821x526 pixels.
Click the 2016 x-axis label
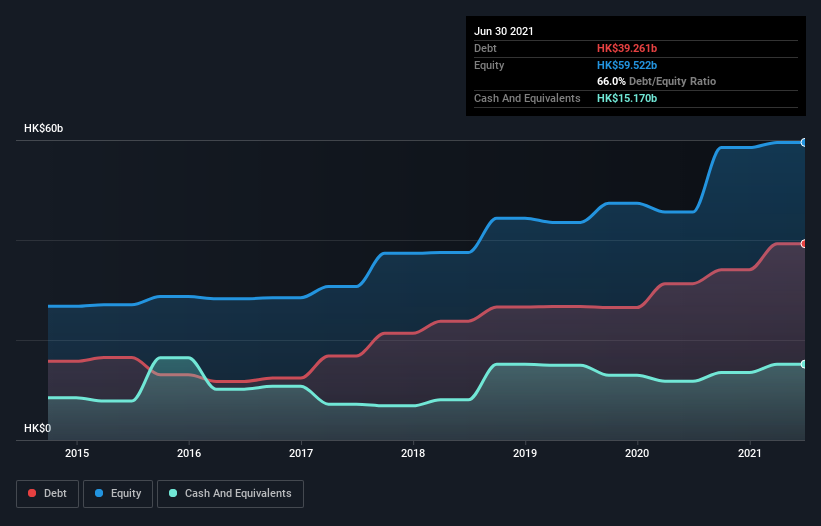189,453
